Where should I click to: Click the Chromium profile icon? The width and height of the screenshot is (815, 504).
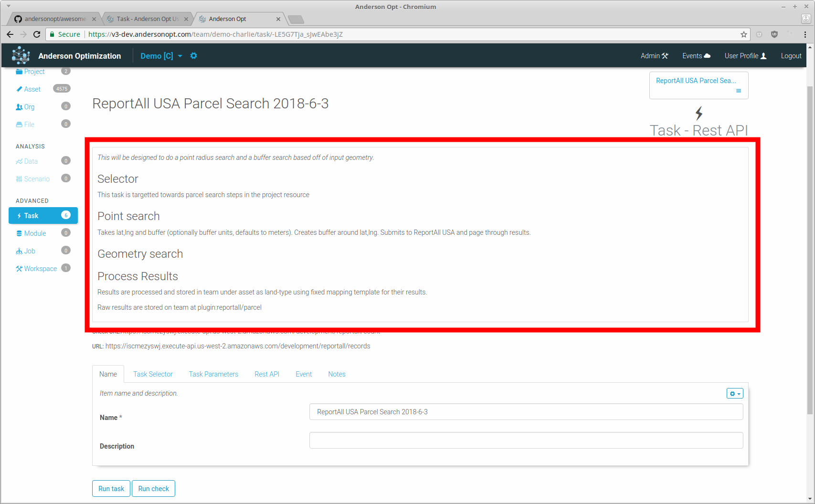click(806, 19)
